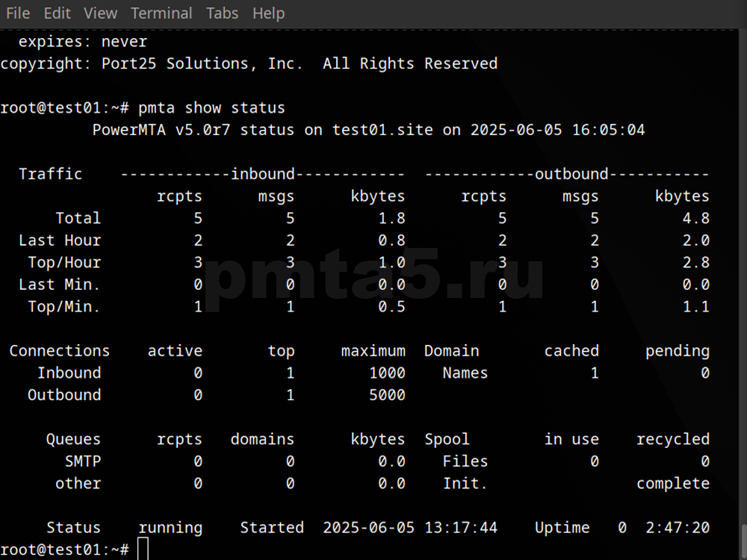747x560 pixels.
Task: Click the 'inbound' column group header
Action: [262, 174]
